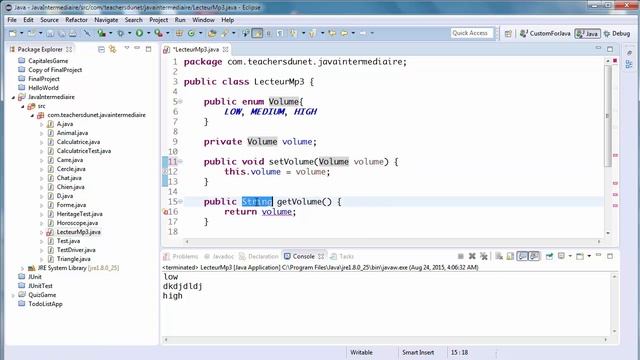Click the green Run button

tap(140, 33)
